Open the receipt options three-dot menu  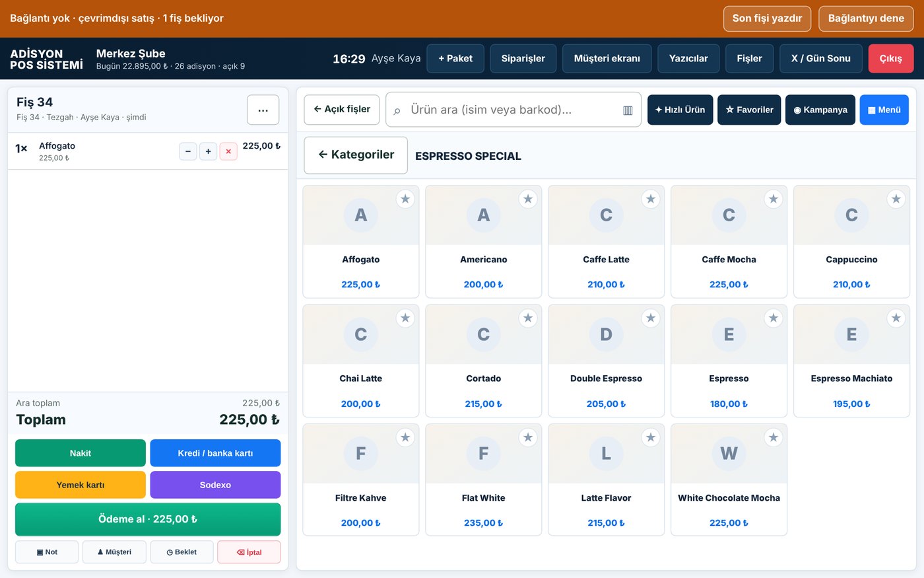263,110
